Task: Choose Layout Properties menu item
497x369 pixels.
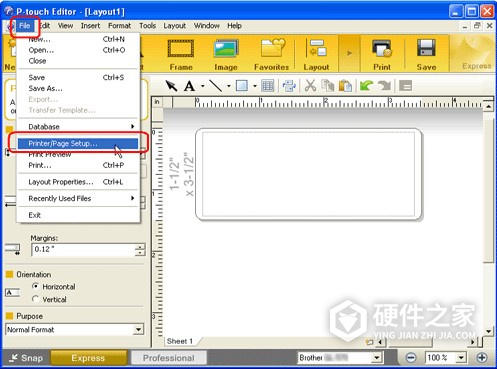Action: (x=78, y=182)
